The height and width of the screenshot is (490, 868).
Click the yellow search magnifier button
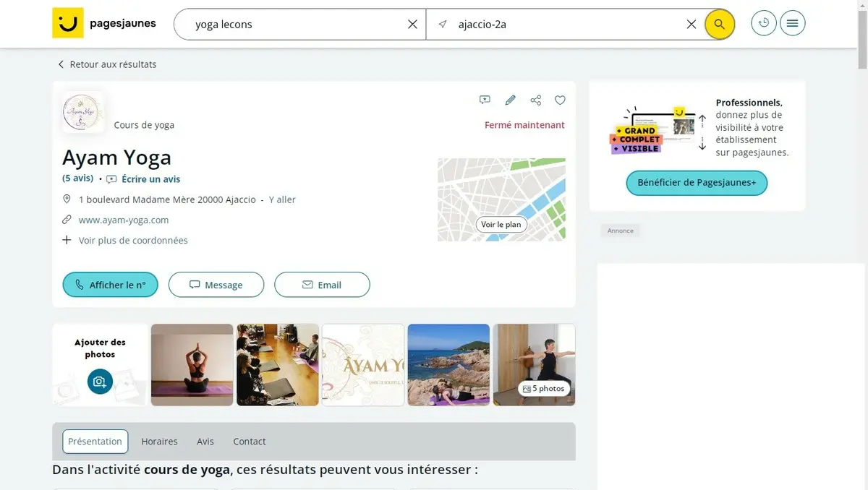(x=719, y=25)
